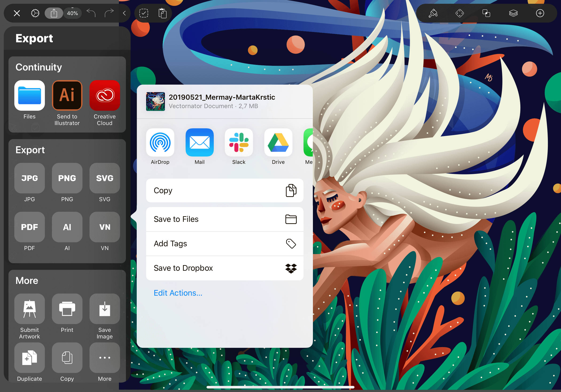Open Edit Actions in the share sheet
Screen dimensions: 561x392
coord(178,293)
